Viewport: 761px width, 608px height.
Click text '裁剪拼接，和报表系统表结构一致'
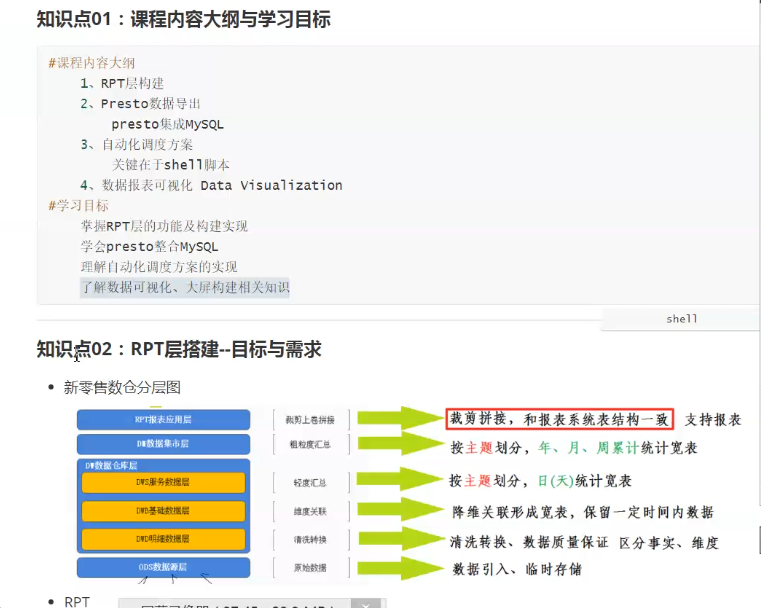559,419
